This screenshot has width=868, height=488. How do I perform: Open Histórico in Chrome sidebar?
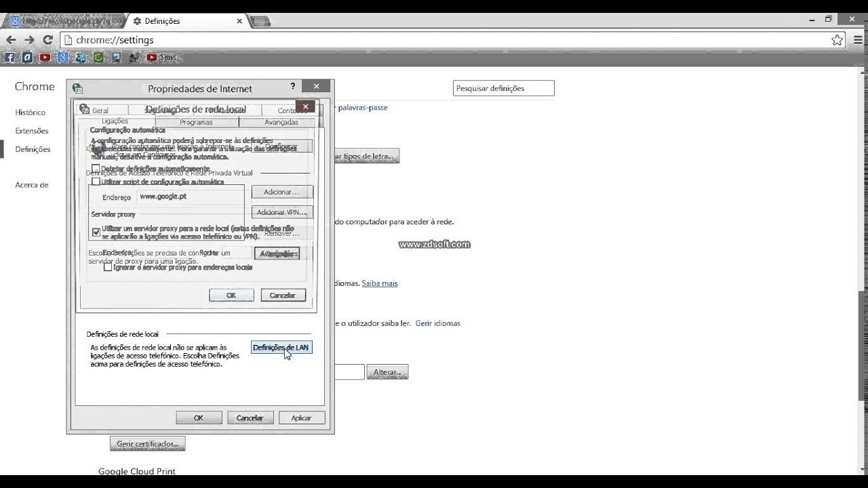click(x=31, y=113)
